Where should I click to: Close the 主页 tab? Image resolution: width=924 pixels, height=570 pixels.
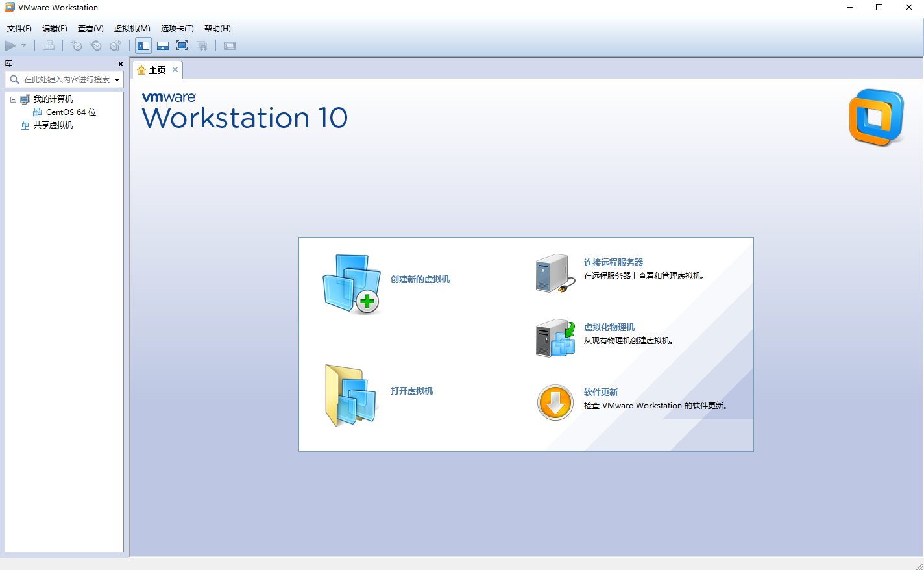(175, 69)
